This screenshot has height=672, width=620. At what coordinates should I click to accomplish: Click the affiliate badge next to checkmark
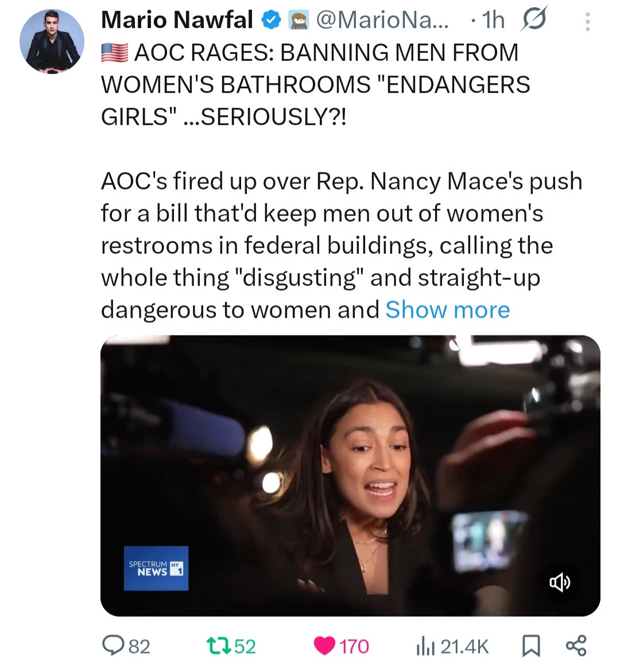click(297, 21)
